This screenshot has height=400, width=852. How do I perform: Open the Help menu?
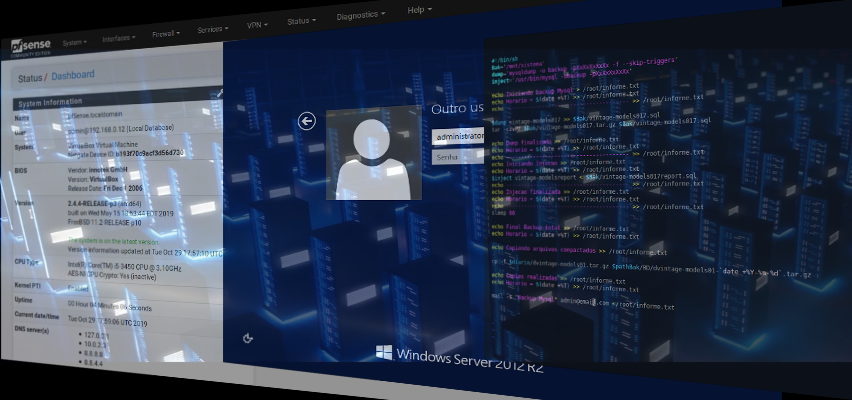[x=420, y=10]
